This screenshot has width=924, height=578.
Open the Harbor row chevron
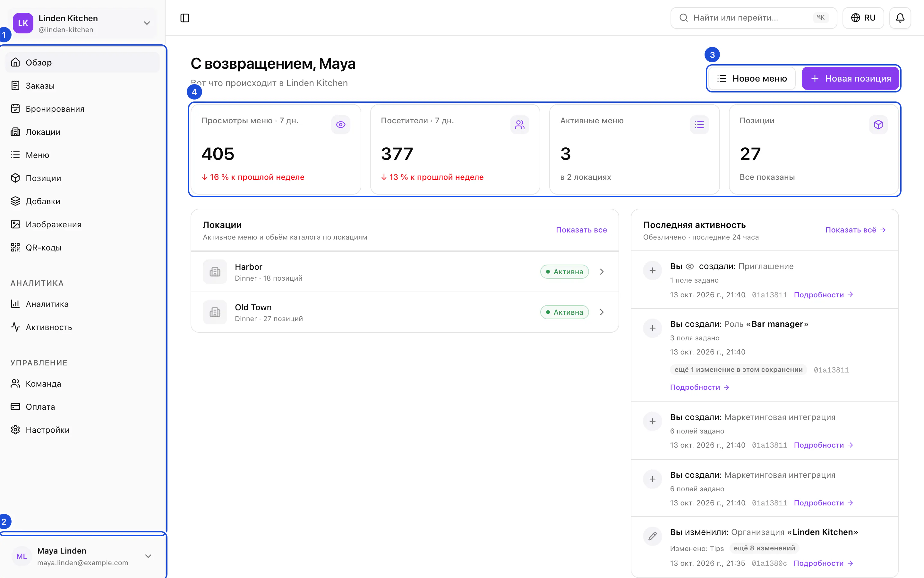pos(602,272)
